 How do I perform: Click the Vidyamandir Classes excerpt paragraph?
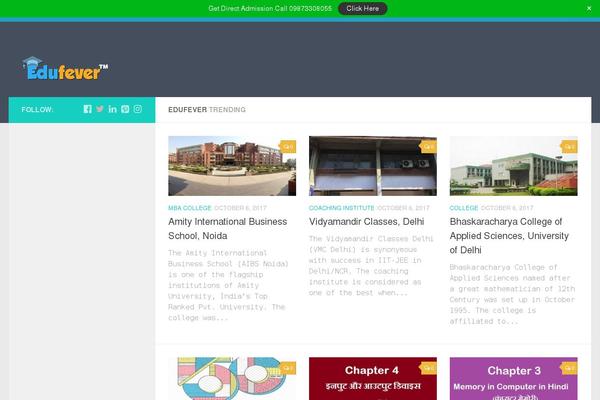click(371, 266)
